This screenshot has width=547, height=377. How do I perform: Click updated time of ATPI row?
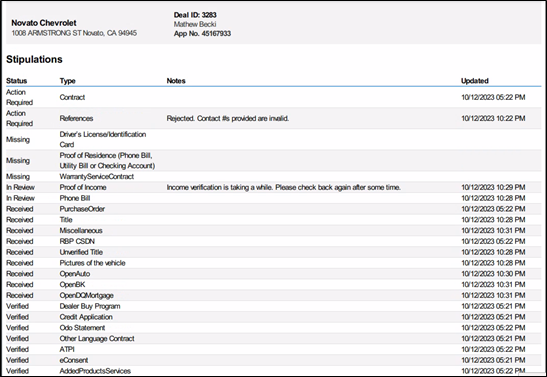tap(493, 349)
